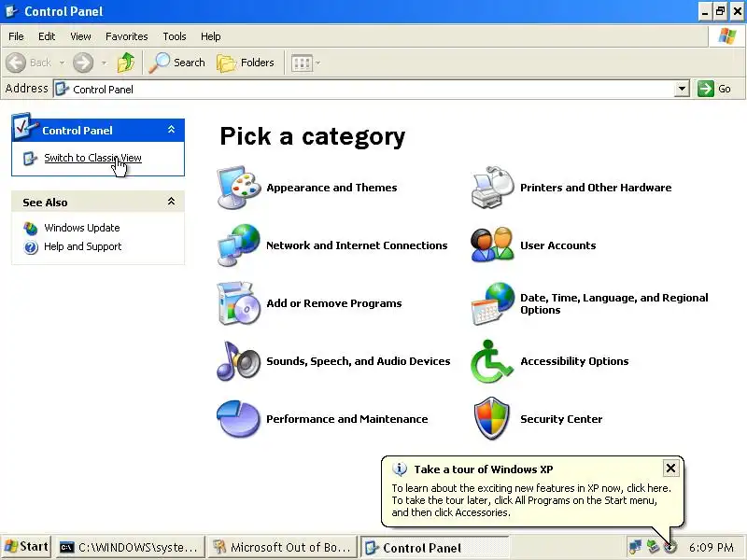Open the Tools menu
The image size is (747, 560).
[x=175, y=36]
